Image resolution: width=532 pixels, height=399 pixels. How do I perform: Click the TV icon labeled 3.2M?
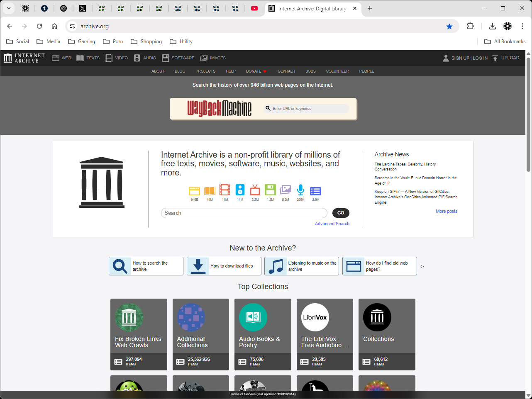[x=255, y=190]
